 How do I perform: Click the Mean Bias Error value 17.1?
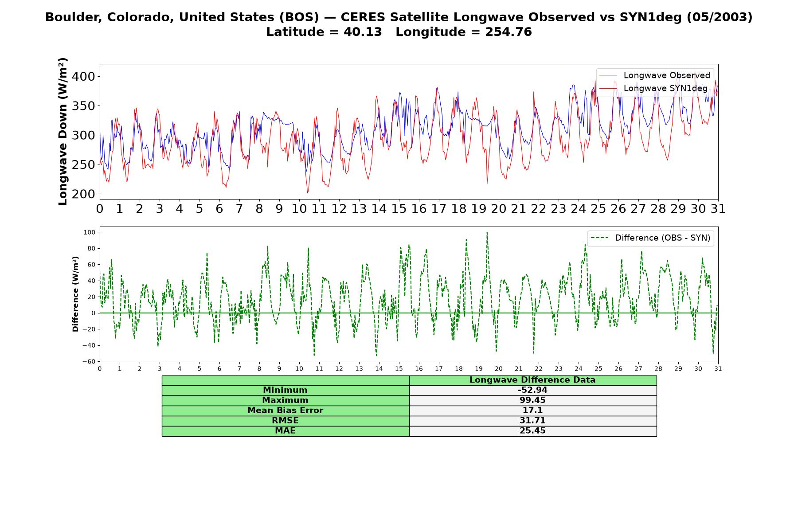point(532,411)
